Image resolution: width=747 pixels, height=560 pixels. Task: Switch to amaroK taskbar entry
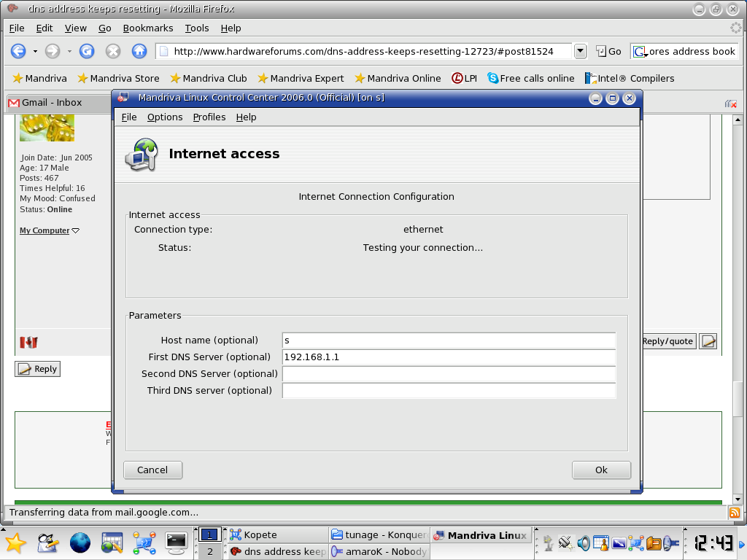[379, 551]
